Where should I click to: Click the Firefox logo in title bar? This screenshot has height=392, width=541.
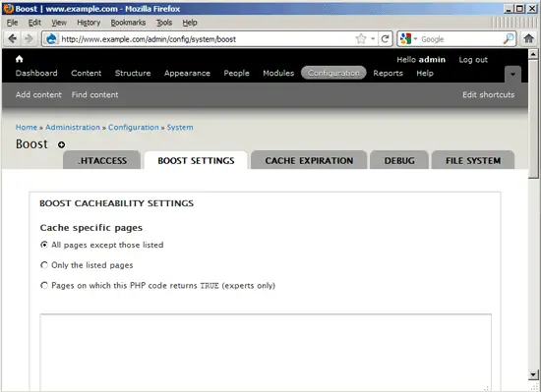(x=8, y=8)
